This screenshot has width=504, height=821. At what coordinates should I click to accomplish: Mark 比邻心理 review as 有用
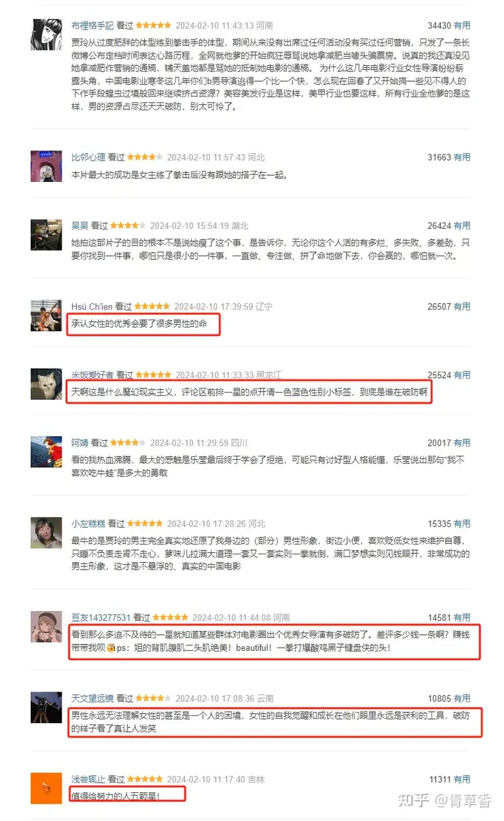tap(461, 157)
